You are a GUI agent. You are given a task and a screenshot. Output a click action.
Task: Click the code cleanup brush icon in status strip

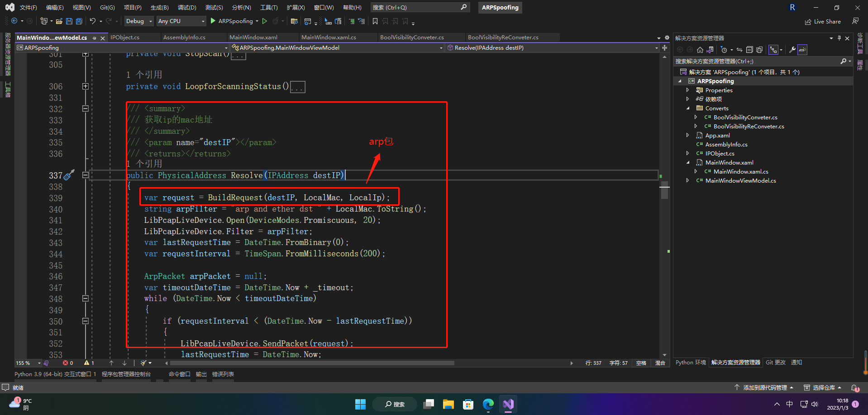coord(144,363)
